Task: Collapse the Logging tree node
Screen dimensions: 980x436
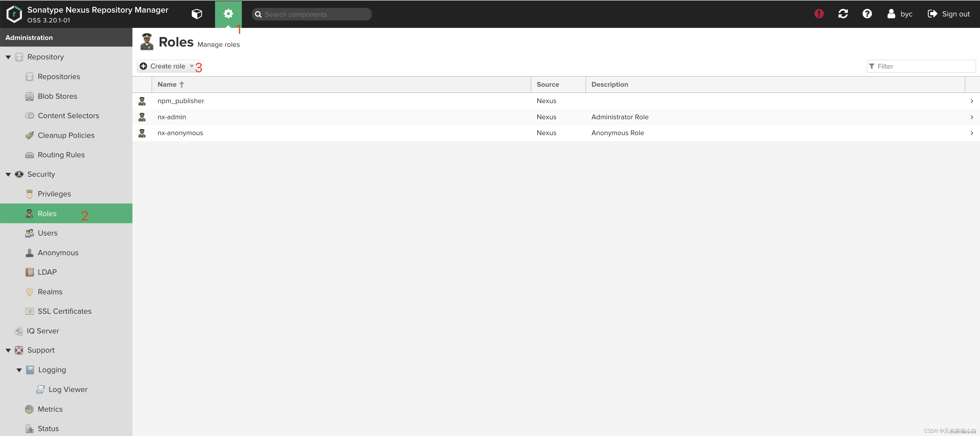Action: (19, 370)
